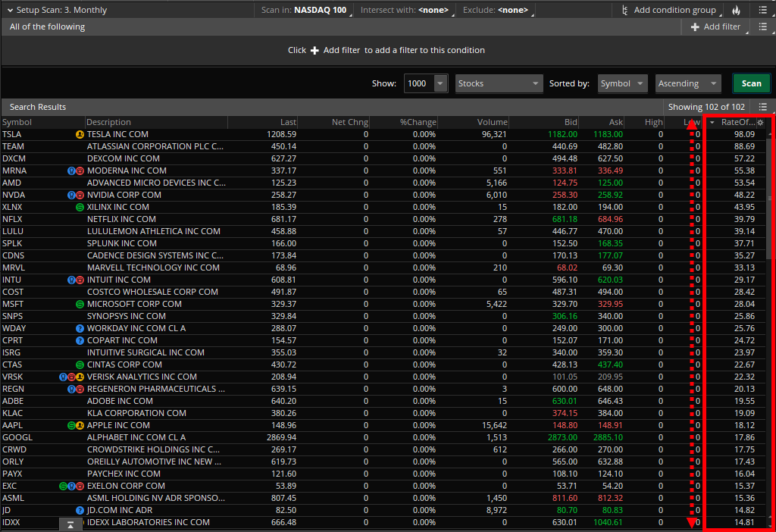Open the Intersect with selector
Image resolution: width=776 pixels, height=532 pixels.
click(405, 10)
